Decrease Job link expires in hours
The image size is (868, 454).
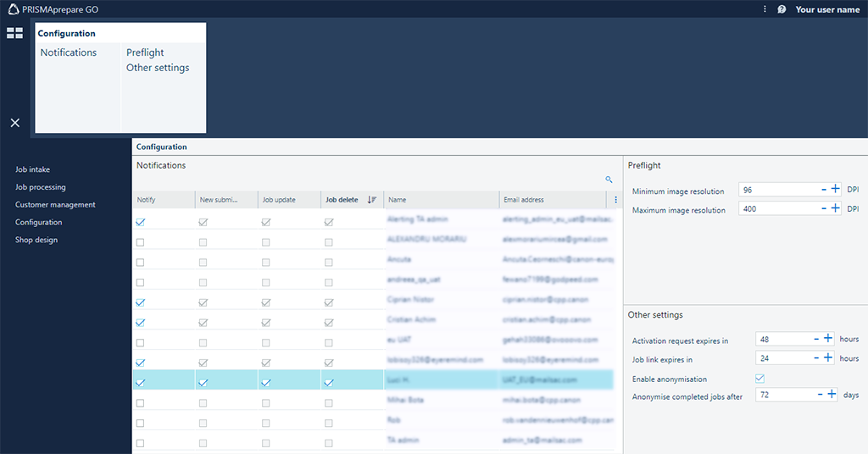[816, 357]
